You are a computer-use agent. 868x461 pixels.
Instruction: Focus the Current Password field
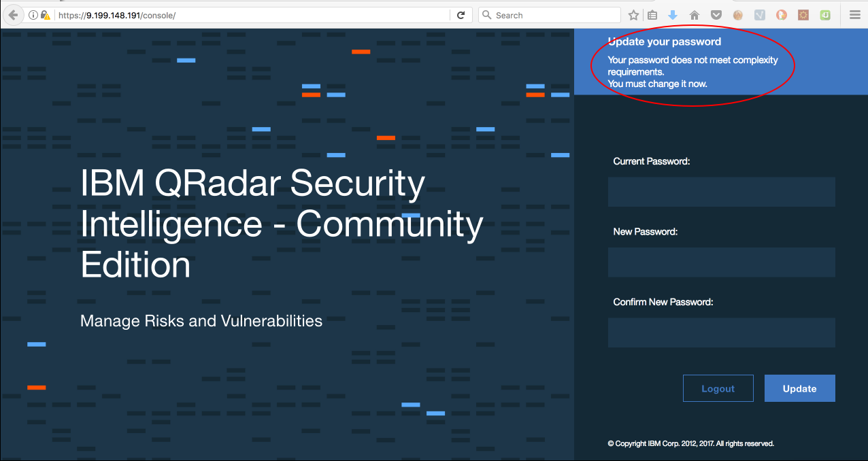[x=721, y=192]
